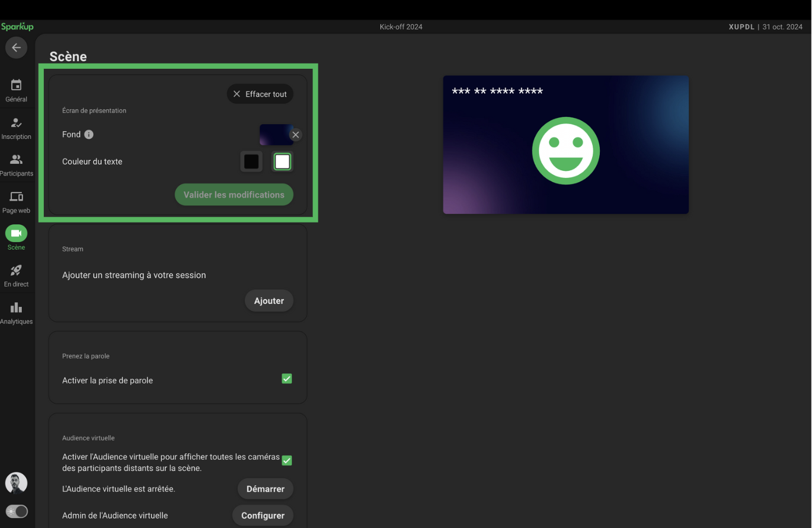Screen dimensions: 812x528
Task: Toggle the theme switch at bottom left
Action: [x=17, y=511]
